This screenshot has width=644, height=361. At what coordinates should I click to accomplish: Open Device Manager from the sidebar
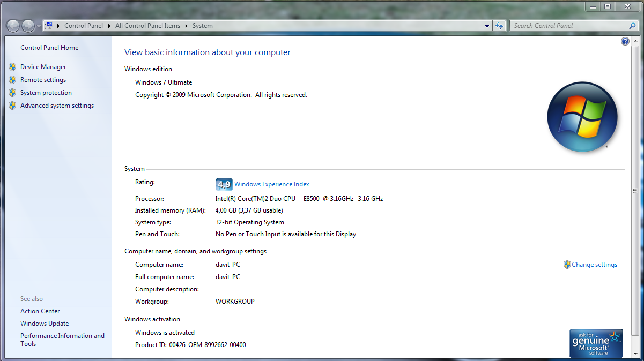click(x=43, y=67)
